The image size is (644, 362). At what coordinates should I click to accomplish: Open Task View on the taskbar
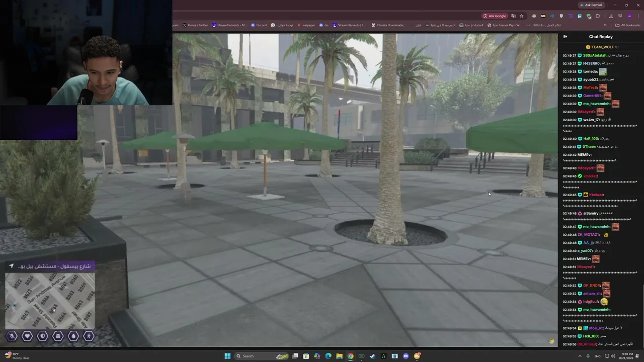click(295, 356)
